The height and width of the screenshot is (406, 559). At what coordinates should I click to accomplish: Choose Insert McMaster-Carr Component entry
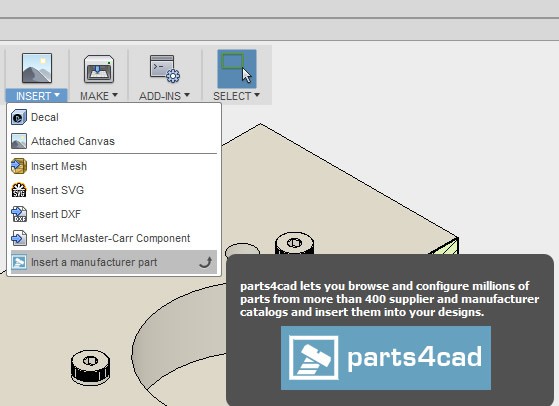(x=114, y=238)
